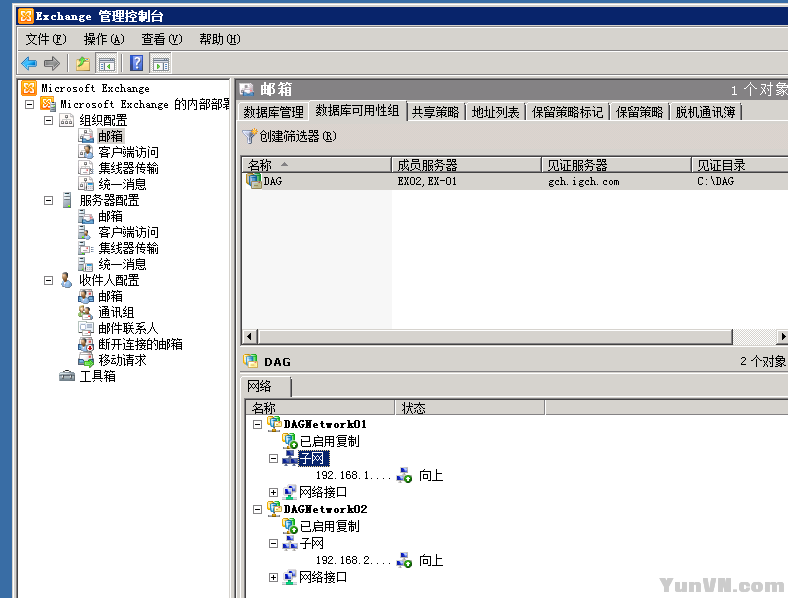
Task: Click the 通讯组 icon
Action: pos(86,312)
